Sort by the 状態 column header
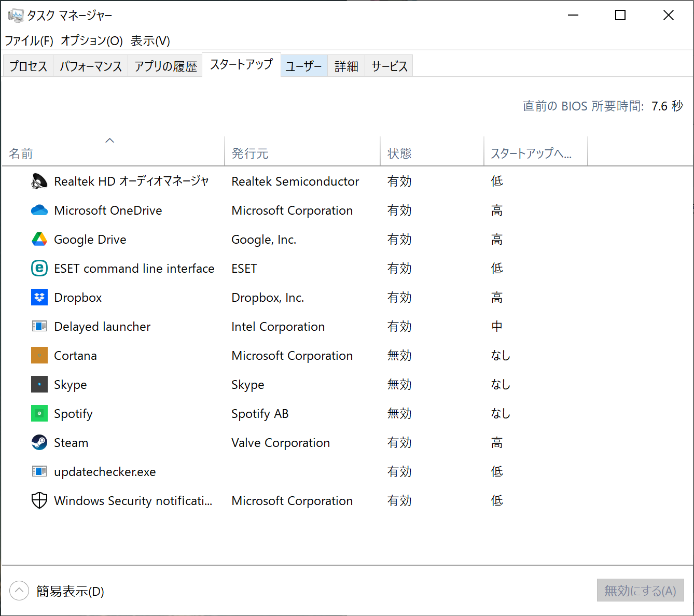Viewport: 694px width, 616px height. tap(432, 151)
